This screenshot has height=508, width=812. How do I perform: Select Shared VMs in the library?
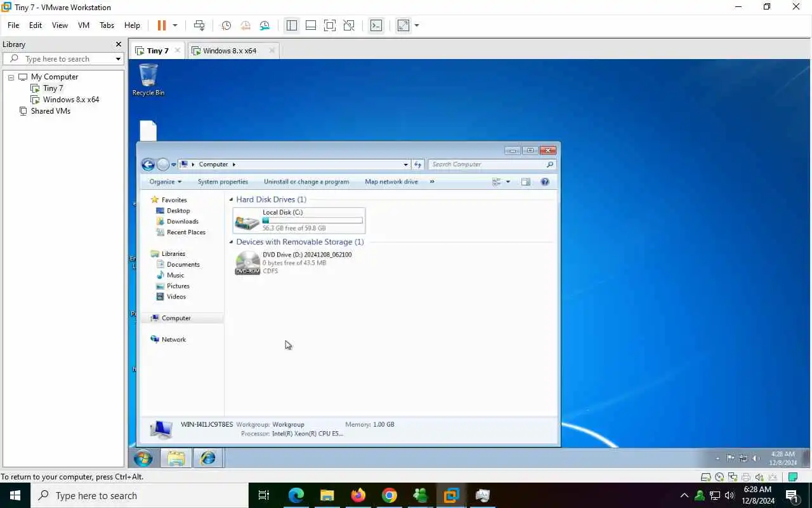coord(50,111)
